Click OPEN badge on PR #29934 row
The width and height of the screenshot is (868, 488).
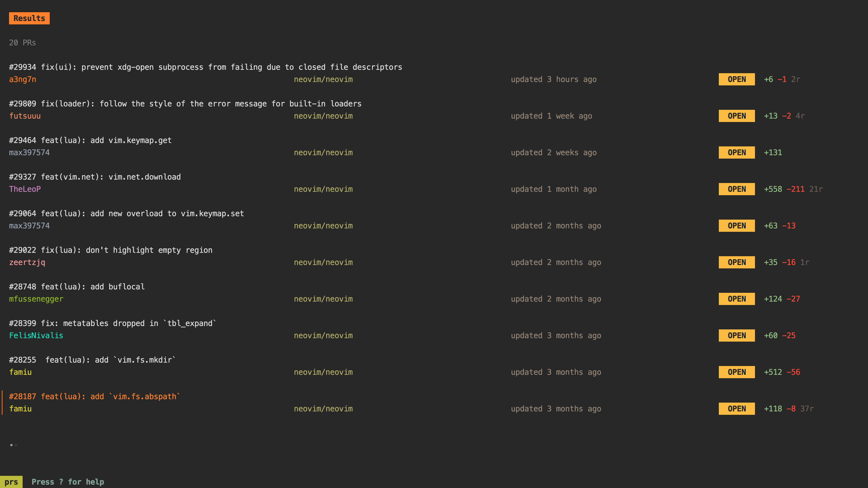tap(737, 80)
